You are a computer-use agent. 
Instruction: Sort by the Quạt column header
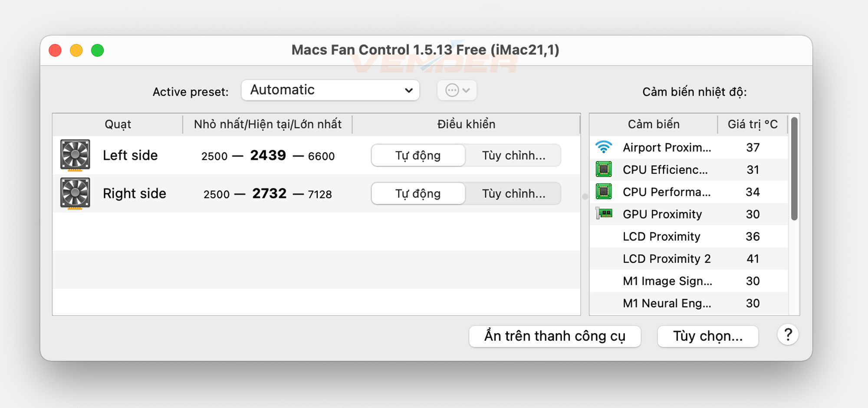tap(118, 125)
